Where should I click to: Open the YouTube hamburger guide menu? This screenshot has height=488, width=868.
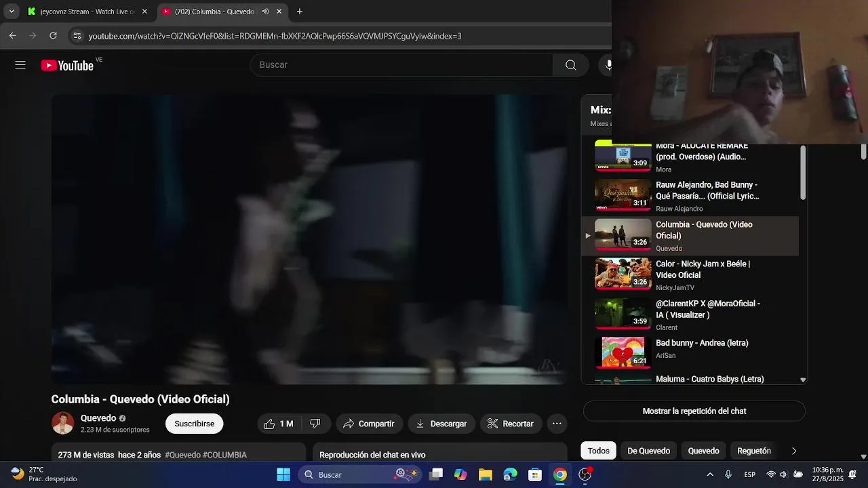(x=20, y=65)
